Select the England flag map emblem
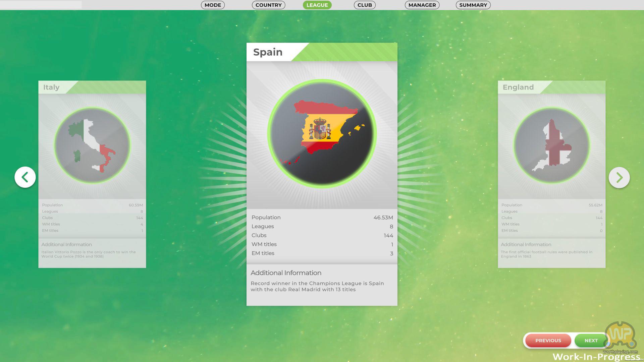Image resolution: width=644 pixels, height=362 pixels. coord(551,145)
